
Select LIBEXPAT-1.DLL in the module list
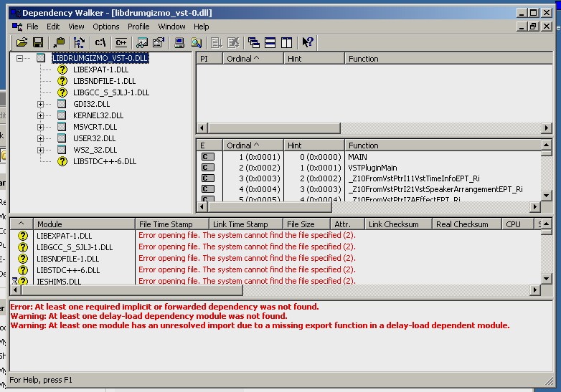point(65,236)
